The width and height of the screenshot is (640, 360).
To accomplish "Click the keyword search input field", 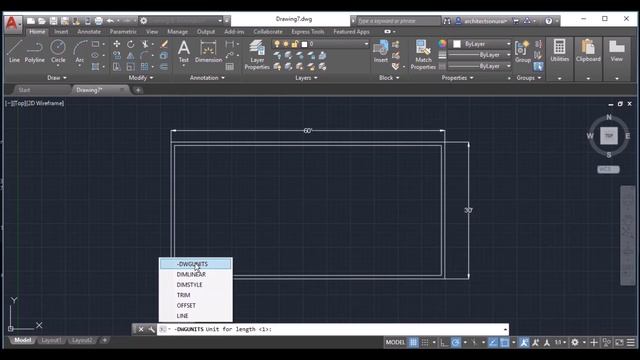I will click(398, 21).
